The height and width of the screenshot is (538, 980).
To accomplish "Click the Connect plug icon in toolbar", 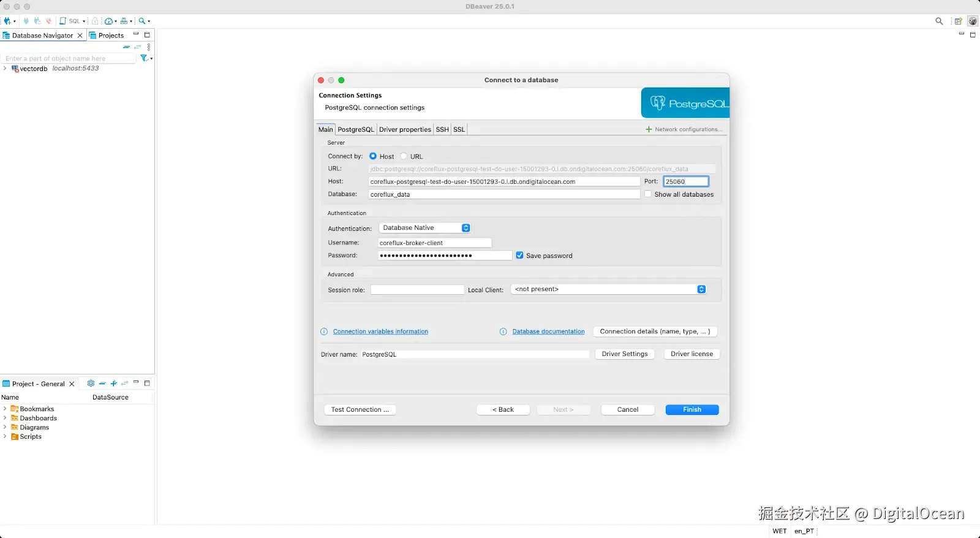I will pos(26,21).
